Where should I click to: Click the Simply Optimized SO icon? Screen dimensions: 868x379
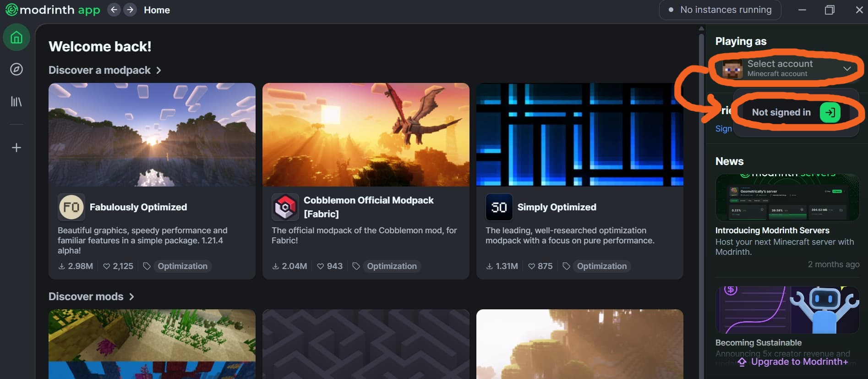click(x=499, y=207)
